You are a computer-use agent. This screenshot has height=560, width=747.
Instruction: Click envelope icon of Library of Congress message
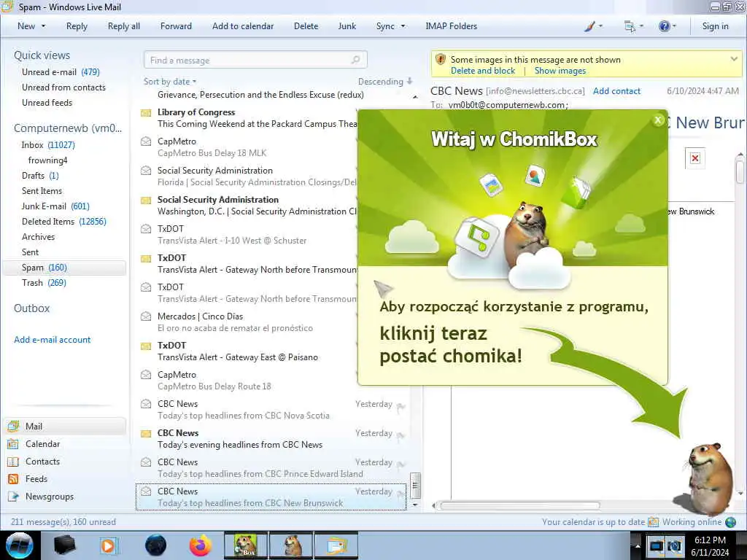146,113
